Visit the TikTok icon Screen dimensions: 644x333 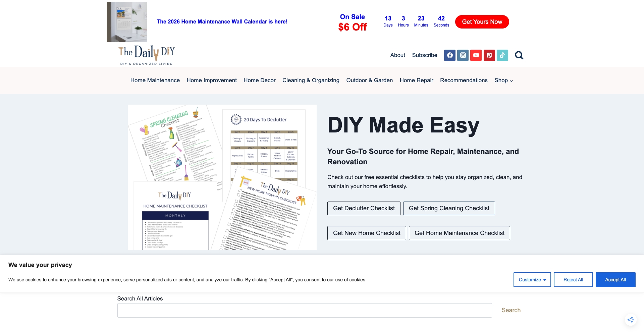coord(502,55)
